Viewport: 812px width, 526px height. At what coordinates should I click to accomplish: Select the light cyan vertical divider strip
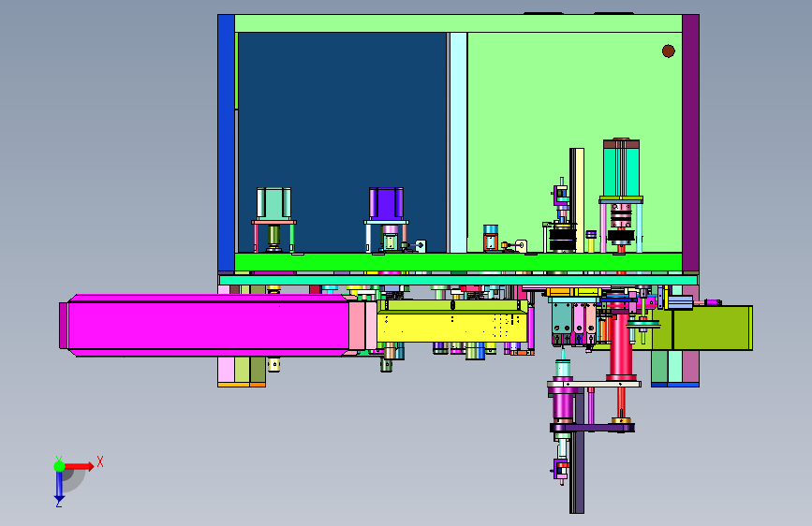(x=458, y=142)
